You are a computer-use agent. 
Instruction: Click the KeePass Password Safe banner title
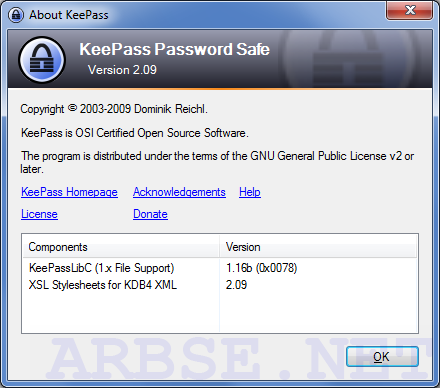[174, 49]
